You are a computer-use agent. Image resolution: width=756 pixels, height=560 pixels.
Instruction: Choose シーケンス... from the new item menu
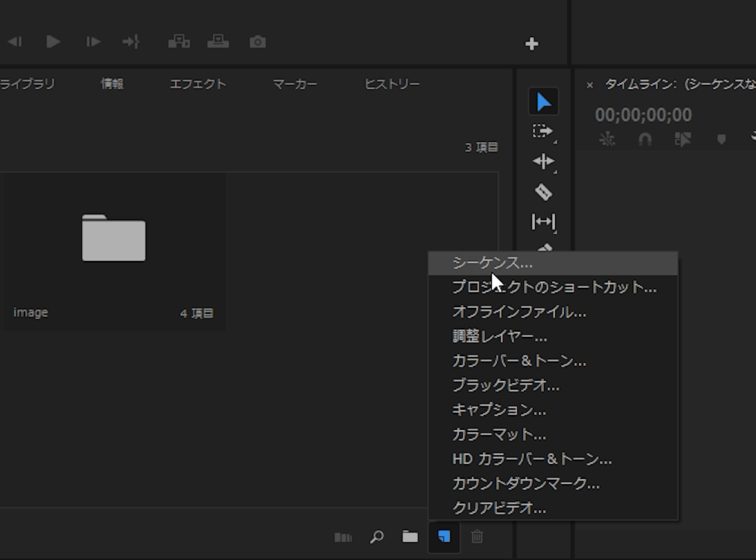coord(553,263)
